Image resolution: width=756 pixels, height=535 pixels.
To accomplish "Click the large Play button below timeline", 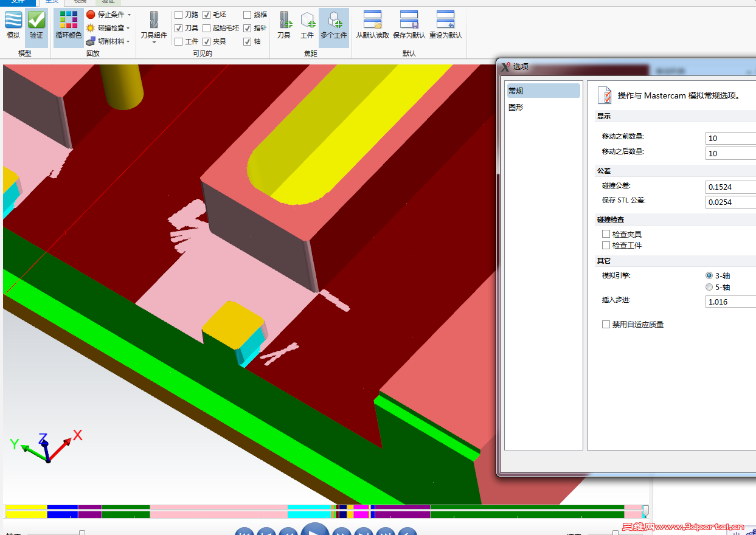I will (x=315, y=530).
